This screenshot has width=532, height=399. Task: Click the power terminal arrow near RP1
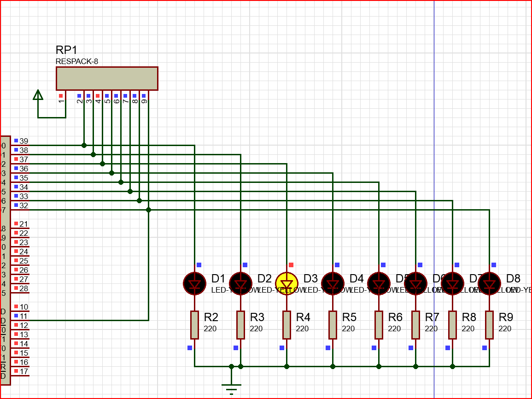click(38, 95)
